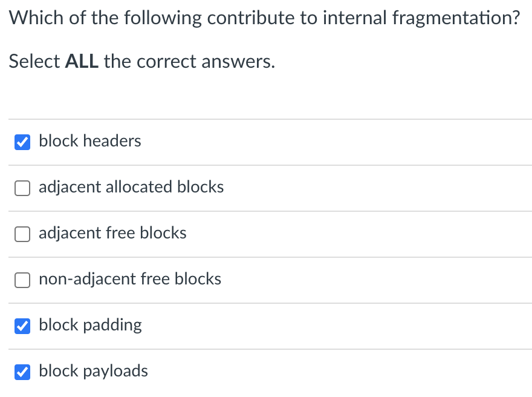
Task: Select the 'non-adjacent free blocks' label text
Action: pyautogui.click(x=130, y=280)
